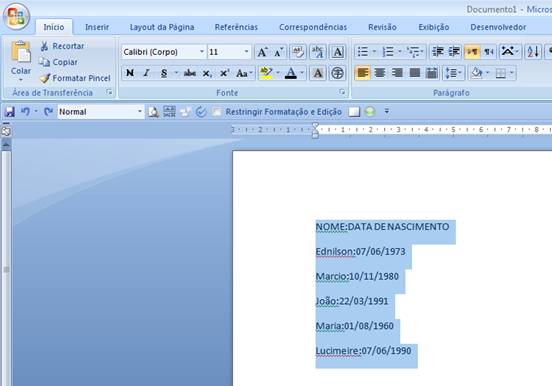Open the Calibri (Corpo) font dropdown

202,52
